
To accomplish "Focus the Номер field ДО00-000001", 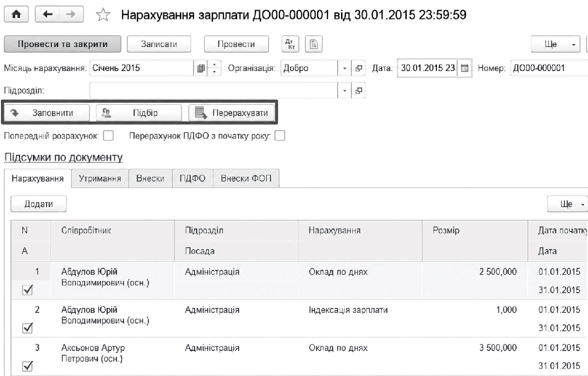I will pos(549,69).
